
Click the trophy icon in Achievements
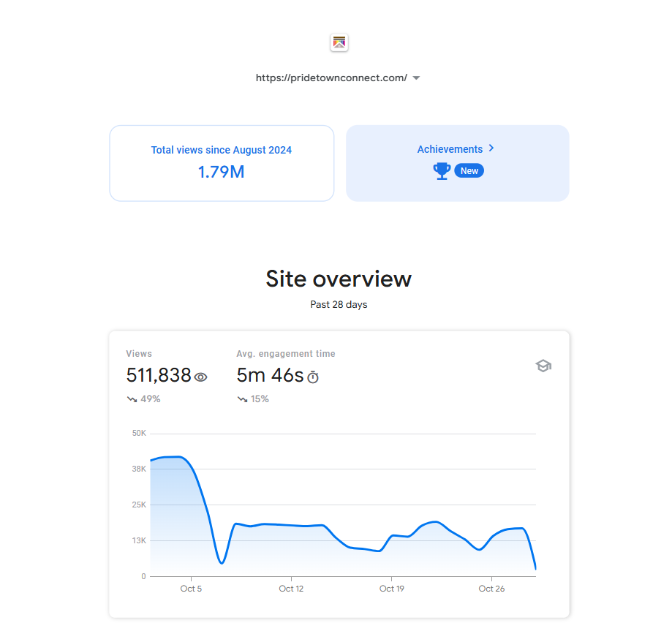click(442, 171)
